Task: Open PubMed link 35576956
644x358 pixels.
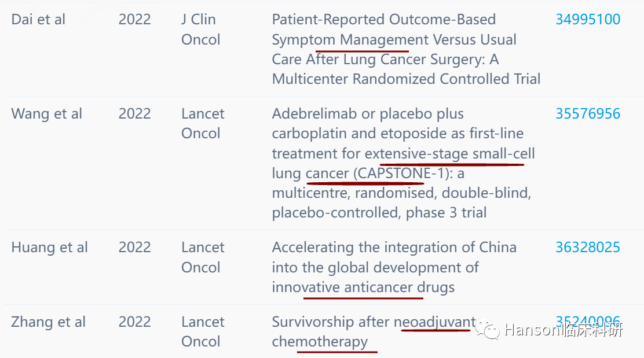Action: tap(588, 113)
